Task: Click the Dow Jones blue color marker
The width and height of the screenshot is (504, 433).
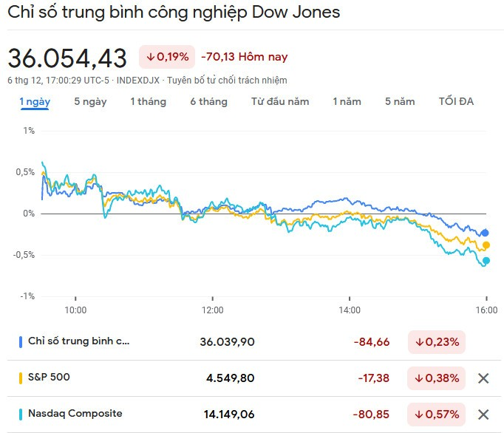Action: [x=21, y=342]
